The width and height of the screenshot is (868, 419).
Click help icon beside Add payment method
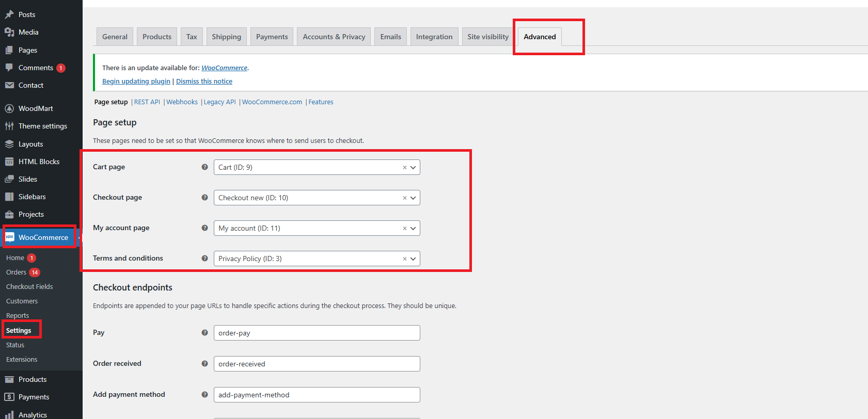(204, 394)
